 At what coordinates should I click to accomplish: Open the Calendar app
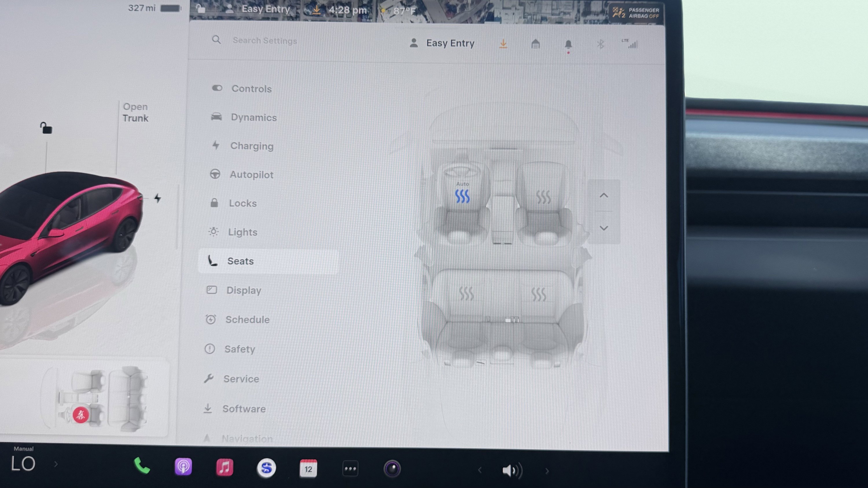[x=308, y=468]
